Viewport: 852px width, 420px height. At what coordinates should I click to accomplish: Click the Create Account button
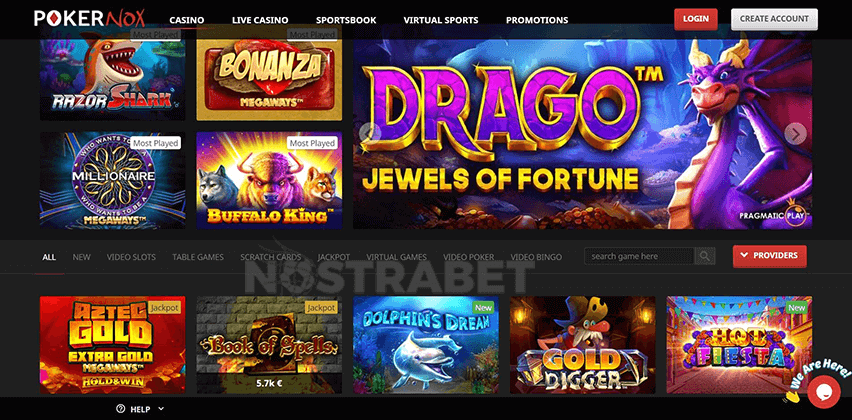774,19
